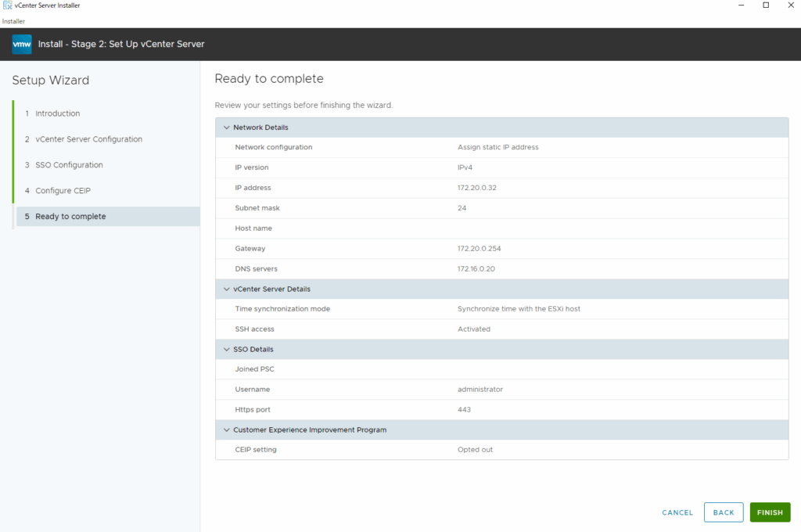Cancel the setup wizard

pyautogui.click(x=677, y=512)
